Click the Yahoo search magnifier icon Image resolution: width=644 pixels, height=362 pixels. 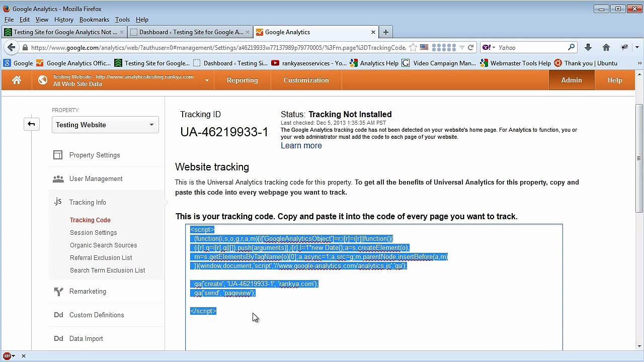pos(571,47)
